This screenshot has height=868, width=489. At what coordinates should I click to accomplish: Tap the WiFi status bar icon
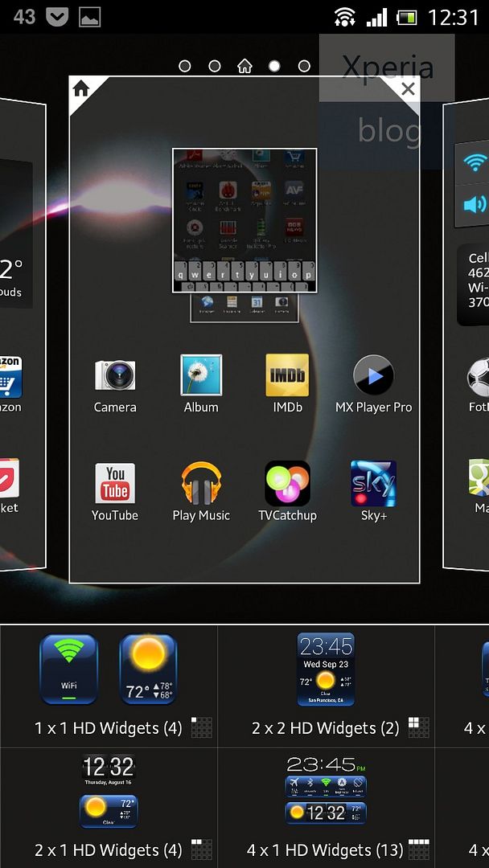pos(344,17)
